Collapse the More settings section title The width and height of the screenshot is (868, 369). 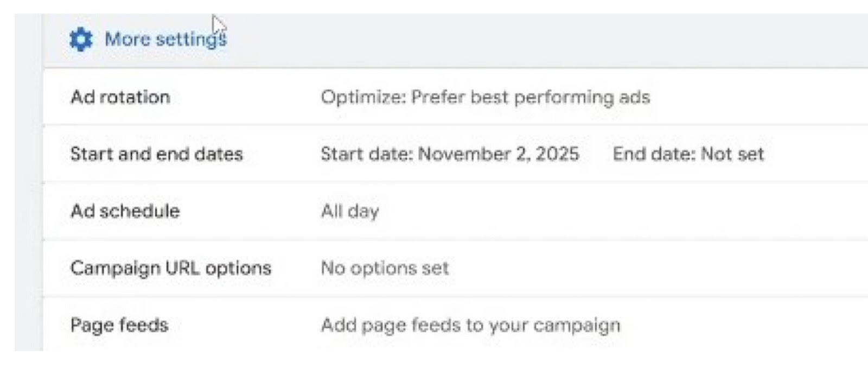pyautogui.click(x=165, y=40)
